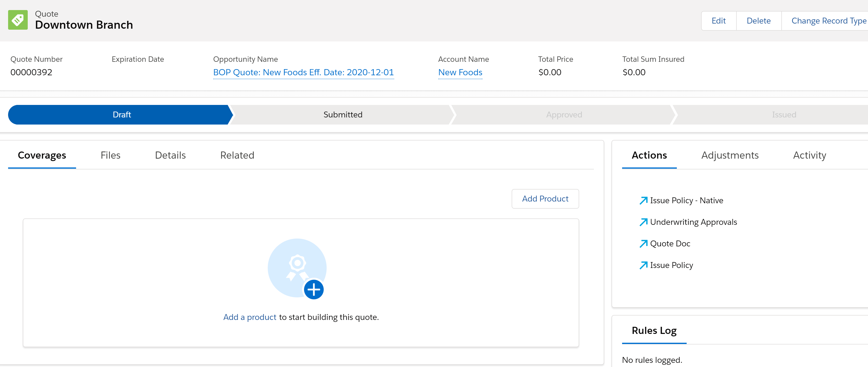Select the Actions tab
The width and height of the screenshot is (868, 367).
point(649,155)
